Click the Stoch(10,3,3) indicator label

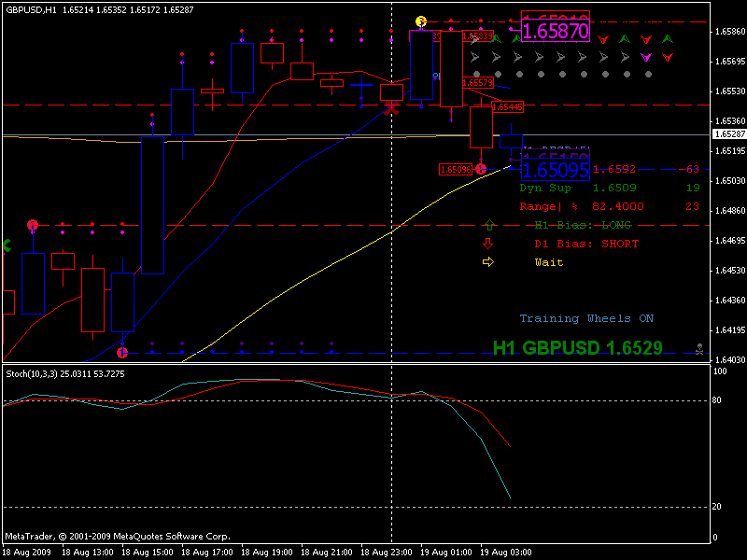point(65,374)
